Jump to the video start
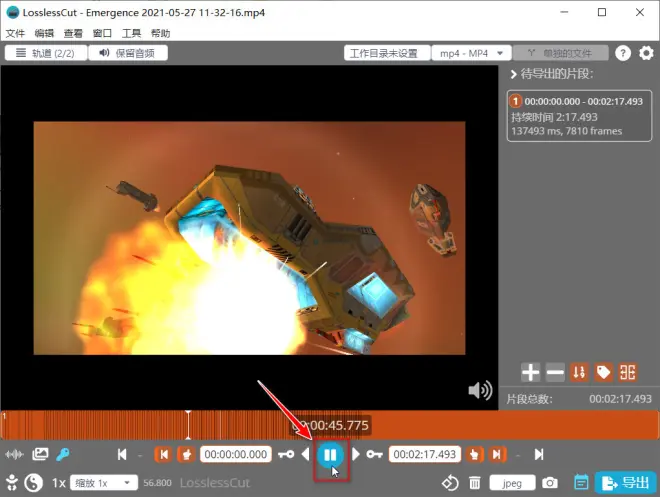The height and width of the screenshot is (497, 660). pos(122,454)
